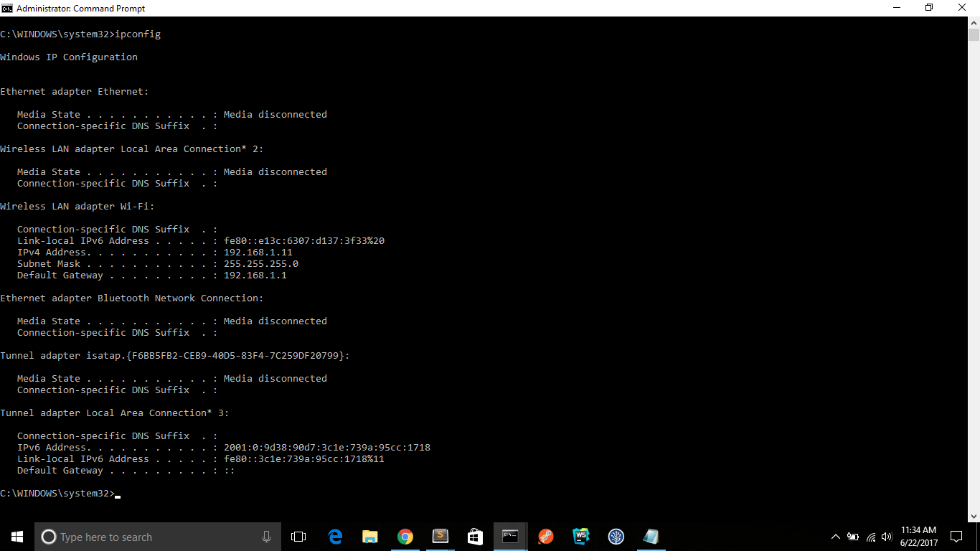Image resolution: width=980 pixels, height=551 pixels.
Task: Close the Command Prompt window
Action: [962, 8]
